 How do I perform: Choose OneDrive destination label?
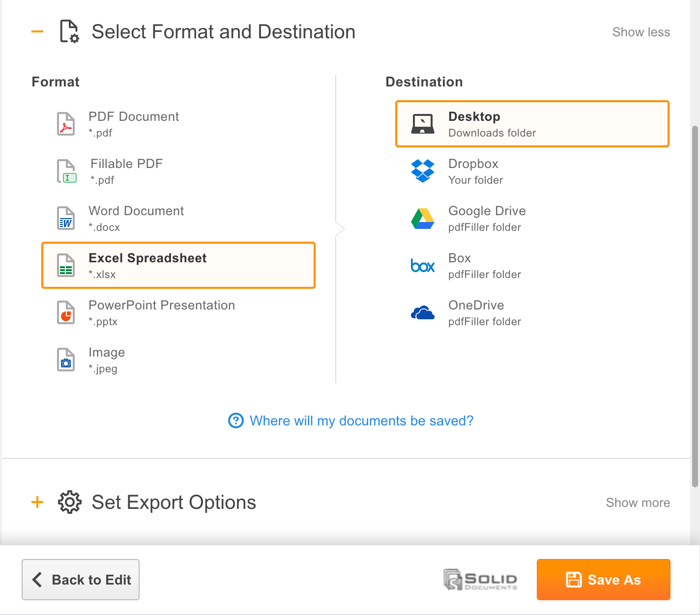click(x=476, y=305)
